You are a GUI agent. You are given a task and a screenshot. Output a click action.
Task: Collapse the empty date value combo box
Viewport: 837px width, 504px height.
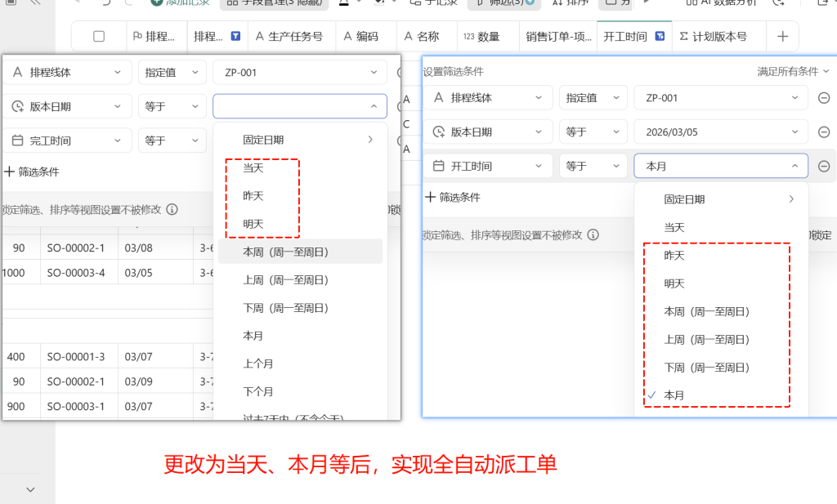[300, 107]
